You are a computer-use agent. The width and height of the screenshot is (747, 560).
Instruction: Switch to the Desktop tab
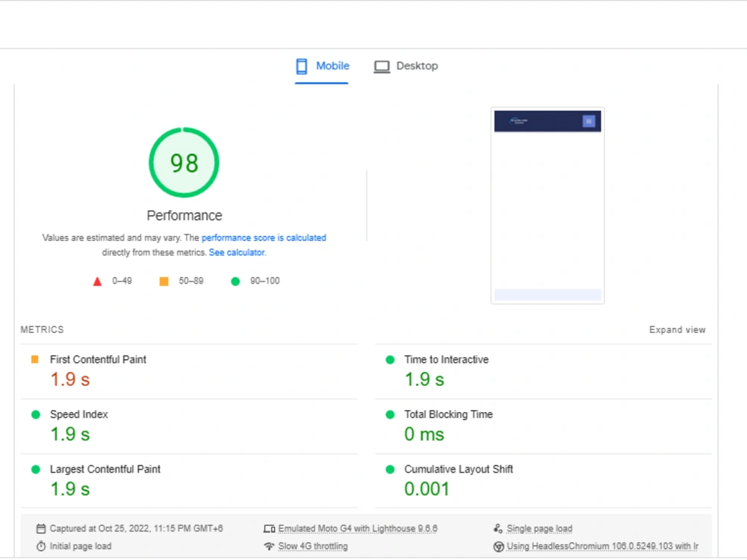406,66
